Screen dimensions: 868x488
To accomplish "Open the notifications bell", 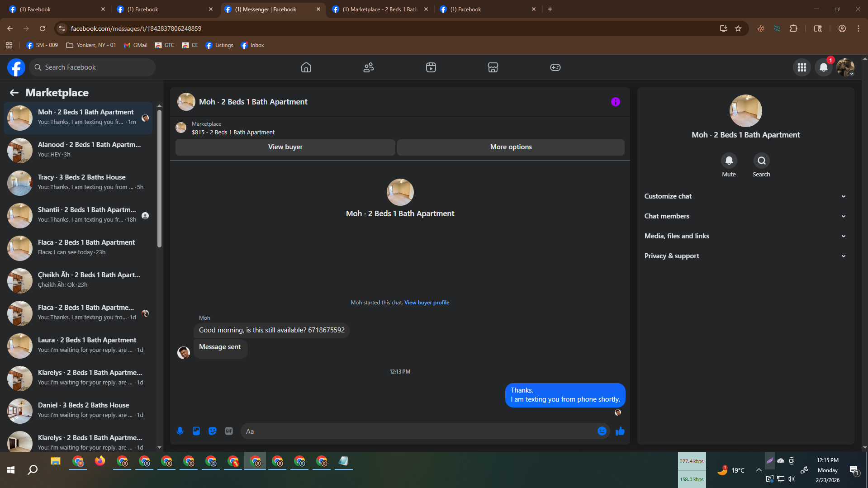I will (x=824, y=67).
